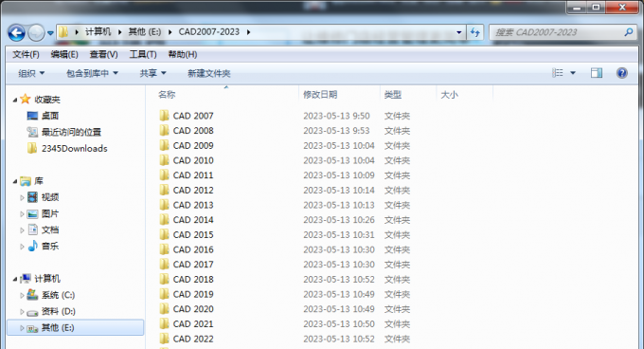Select 2345Downloads in favorites
This screenshot has width=644, height=349.
[74, 148]
